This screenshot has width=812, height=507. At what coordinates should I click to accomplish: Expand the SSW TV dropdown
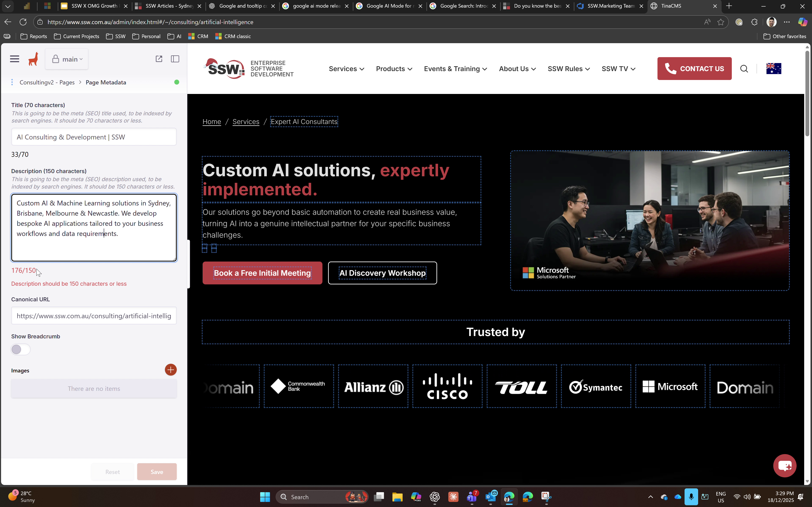point(618,68)
